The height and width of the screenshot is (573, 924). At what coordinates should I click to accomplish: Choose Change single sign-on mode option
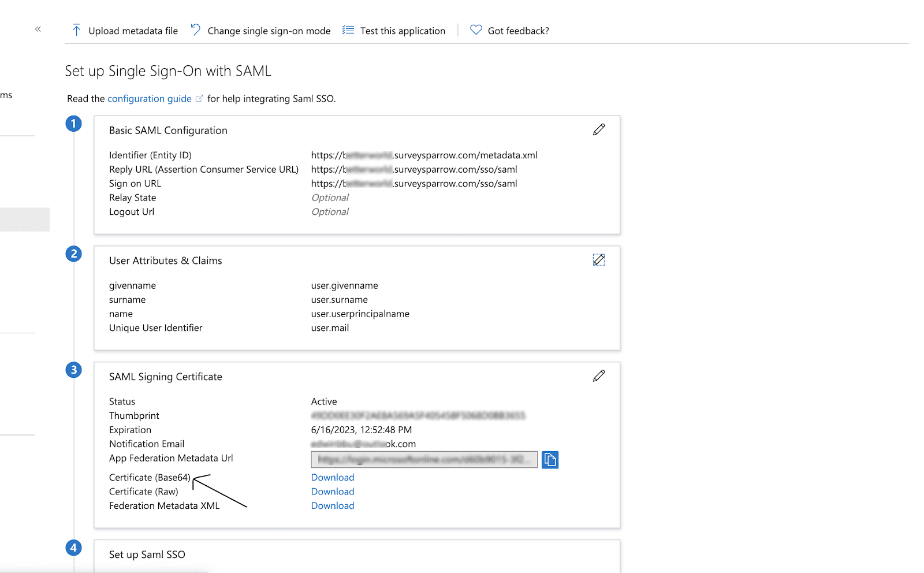(x=269, y=31)
